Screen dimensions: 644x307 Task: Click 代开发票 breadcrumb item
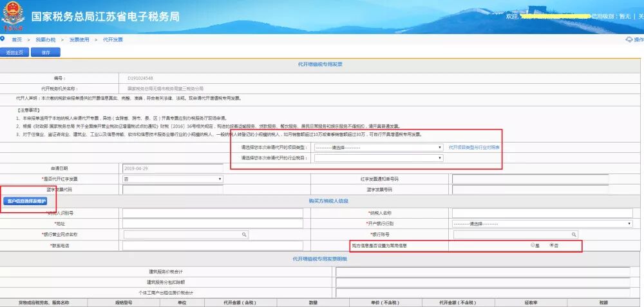click(x=113, y=40)
